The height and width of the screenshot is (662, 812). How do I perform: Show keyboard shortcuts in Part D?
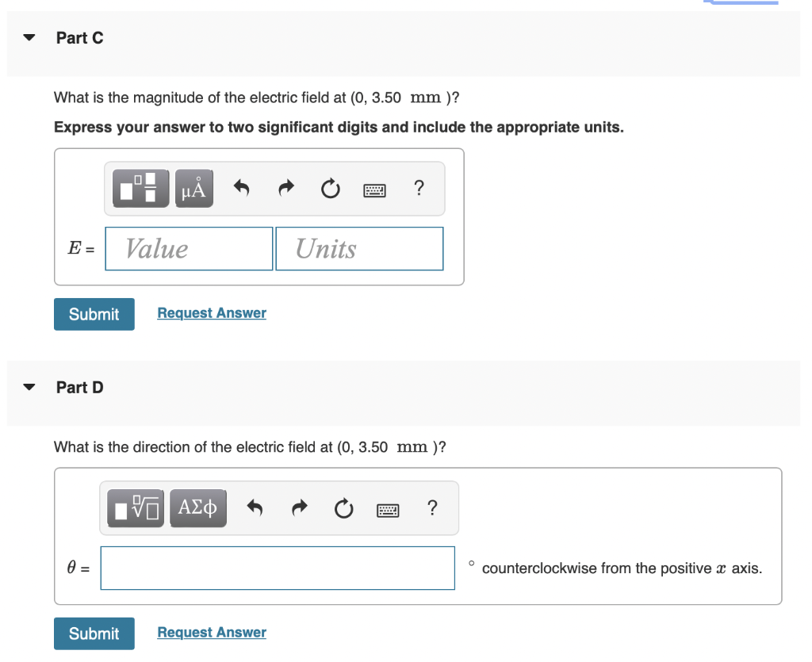[x=388, y=511]
